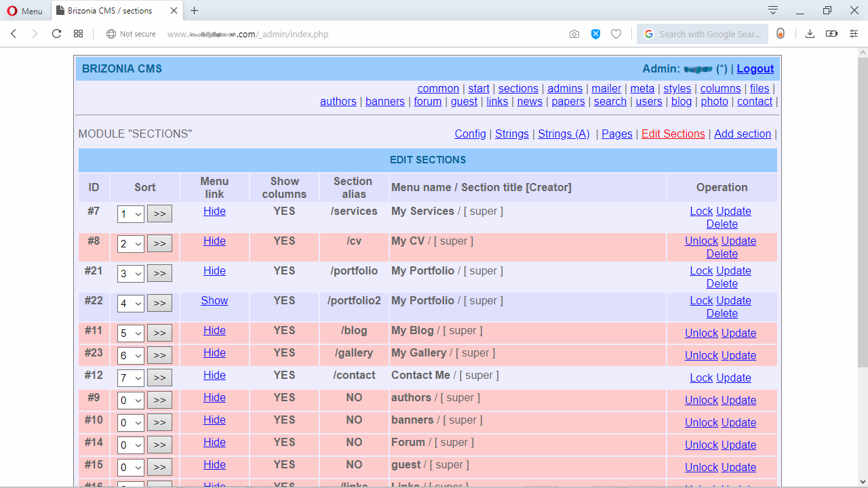This screenshot has width=868, height=488.
Task: Hide menu link for My Blog
Action: tap(214, 331)
